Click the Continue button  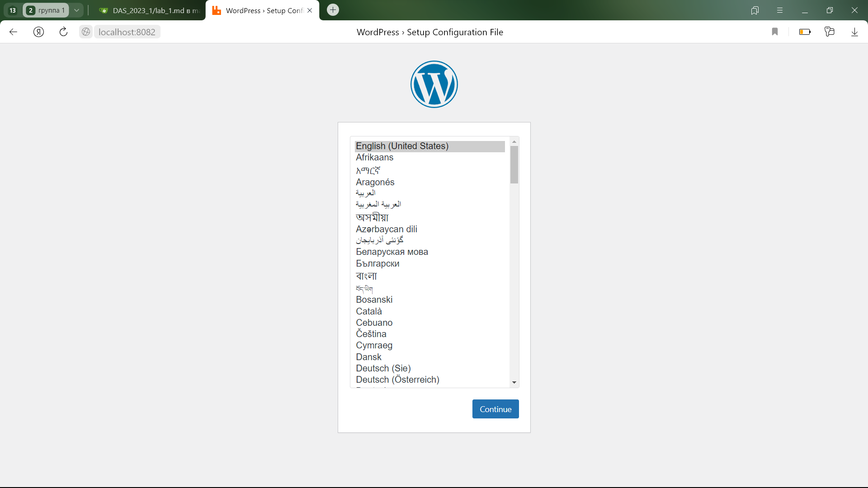point(495,409)
